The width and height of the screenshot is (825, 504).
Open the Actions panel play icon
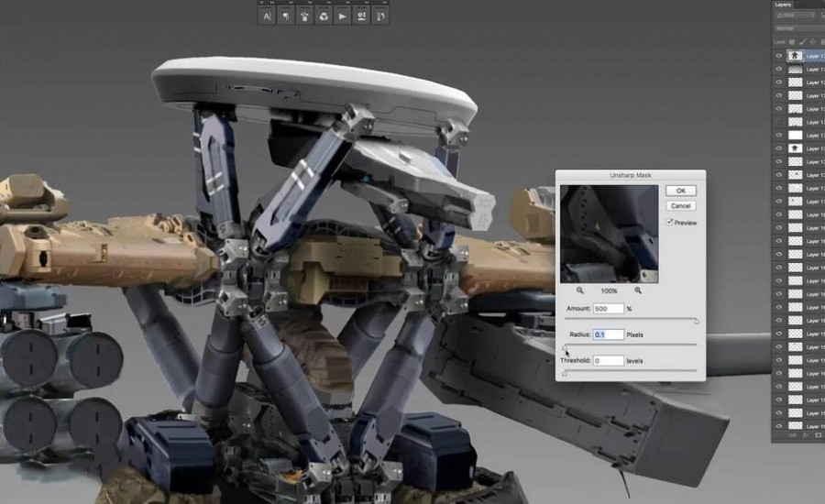343,16
